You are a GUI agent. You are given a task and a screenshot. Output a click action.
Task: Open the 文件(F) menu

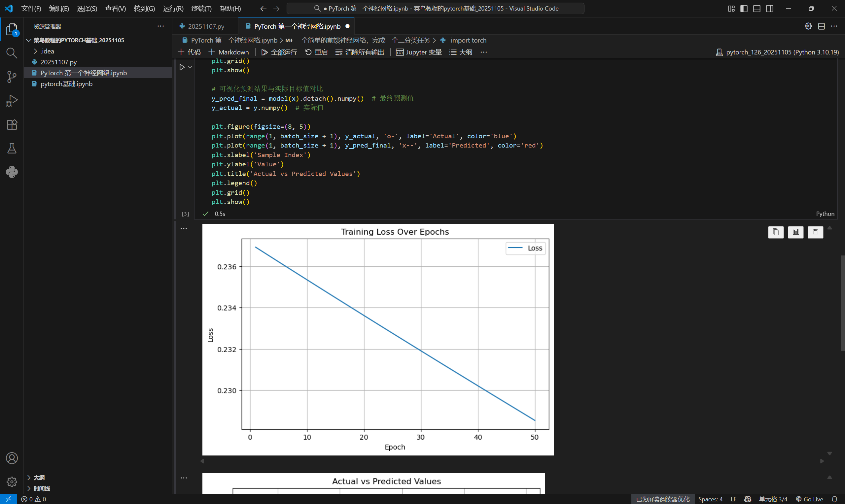31,9
